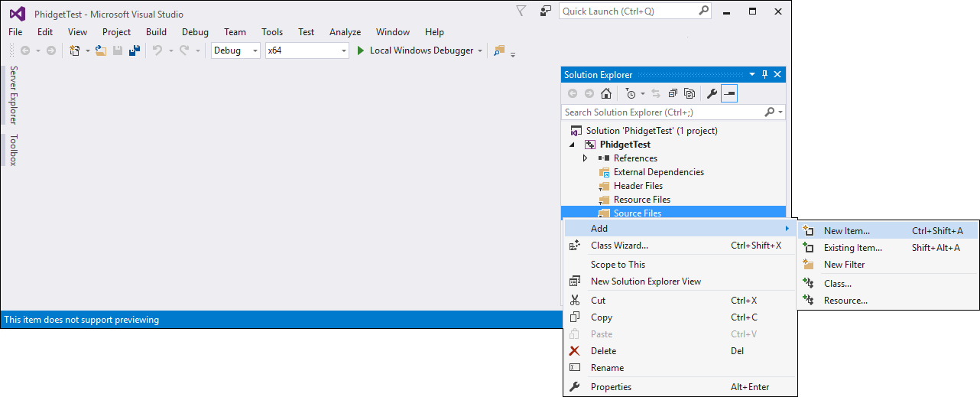Select Properties in the context menu
The width and height of the screenshot is (980, 397).
[680, 387]
